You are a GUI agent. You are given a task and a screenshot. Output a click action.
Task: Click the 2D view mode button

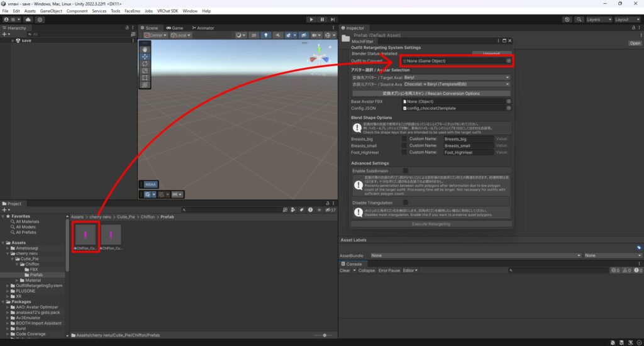[x=254, y=36]
